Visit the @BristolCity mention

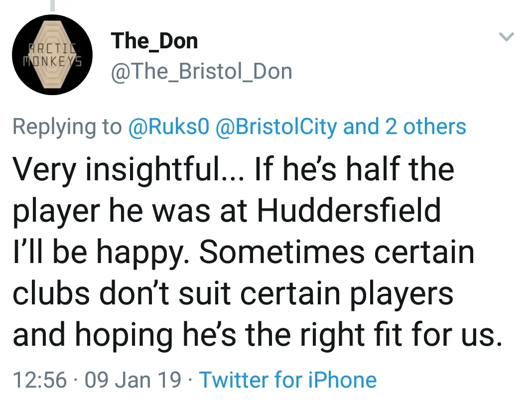pyautogui.click(x=276, y=127)
